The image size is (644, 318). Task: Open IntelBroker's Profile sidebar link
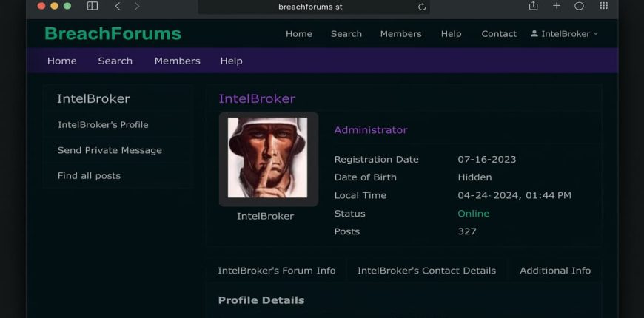(103, 125)
